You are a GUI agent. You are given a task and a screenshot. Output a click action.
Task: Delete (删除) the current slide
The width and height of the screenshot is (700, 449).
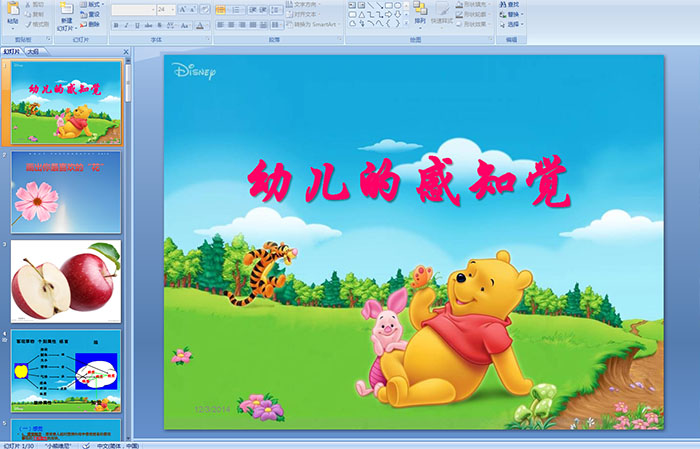coord(90,24)
